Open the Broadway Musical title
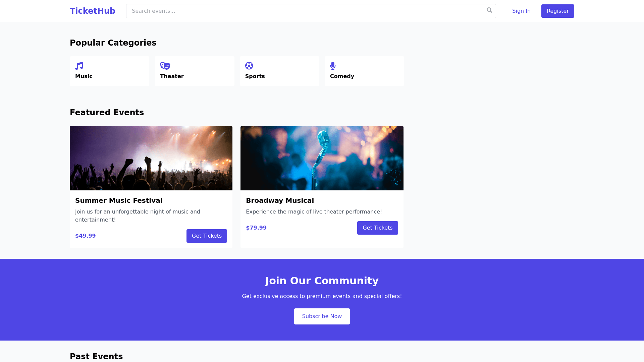The width and height of the screenshot is (644, 362). point(280,200)
